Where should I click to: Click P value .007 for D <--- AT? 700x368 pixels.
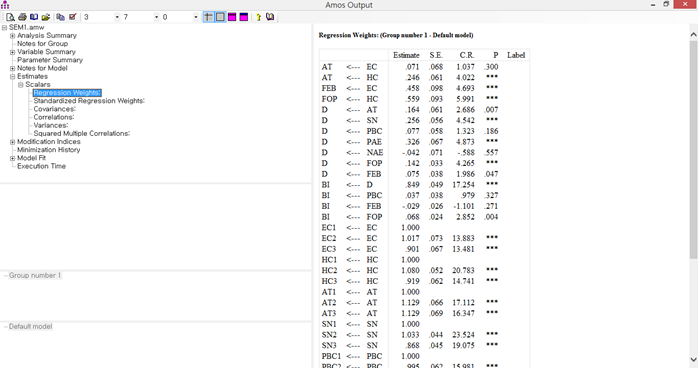pos(492,110)
